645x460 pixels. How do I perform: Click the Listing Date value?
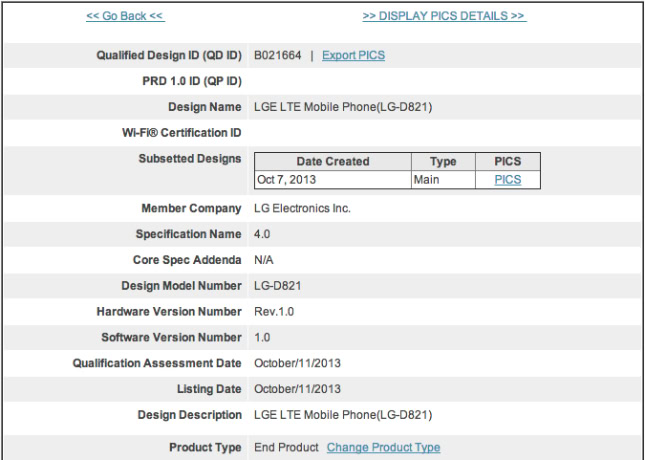tap(297, 389)
